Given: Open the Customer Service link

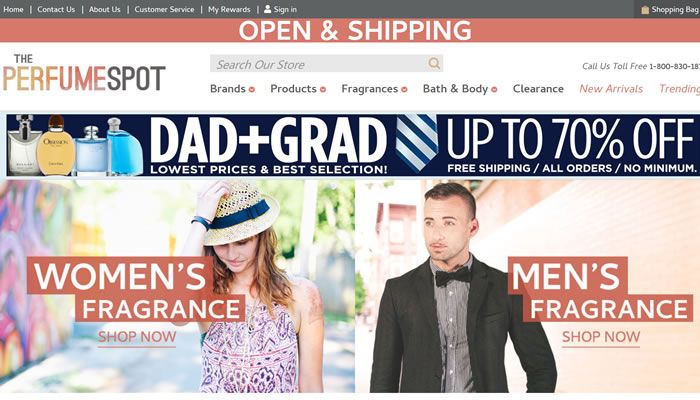Looking at the screenshot, I should point(164,9).
